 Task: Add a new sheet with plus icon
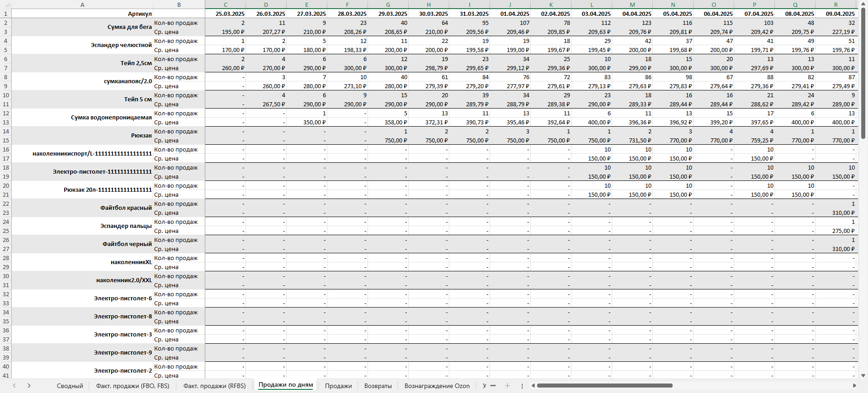507,386
